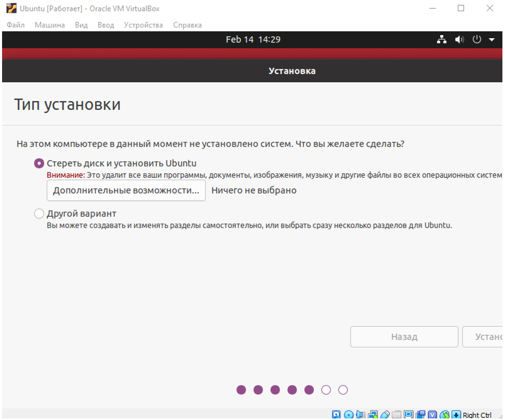Click the volume speaker icon in Ubuntu top bar
Image resolution: width=505 pixels, height=420 pixels.
click(459, 39)
